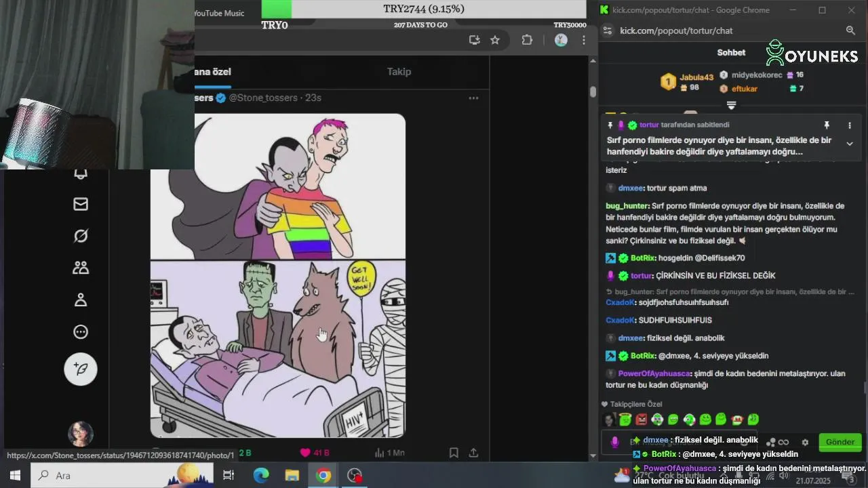Click the purple microphone badge in chat input
This screenshot has height=488, width=868.
614,442
